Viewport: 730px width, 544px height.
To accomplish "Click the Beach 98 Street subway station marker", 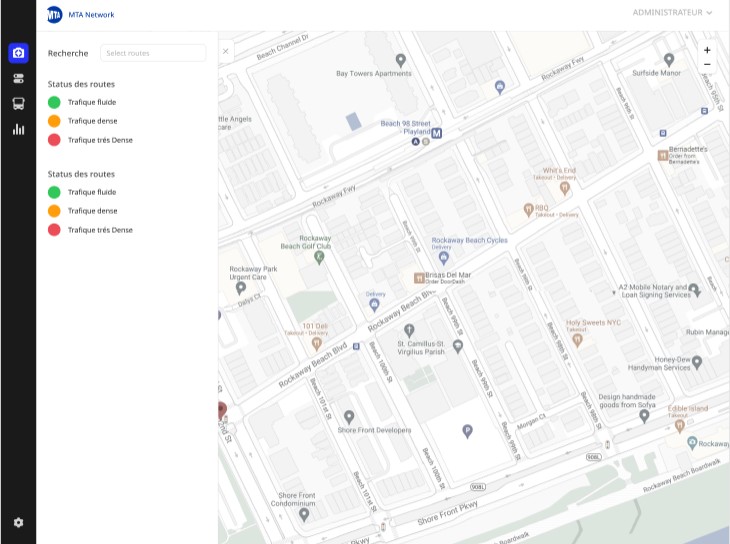I will click(436, 133).
